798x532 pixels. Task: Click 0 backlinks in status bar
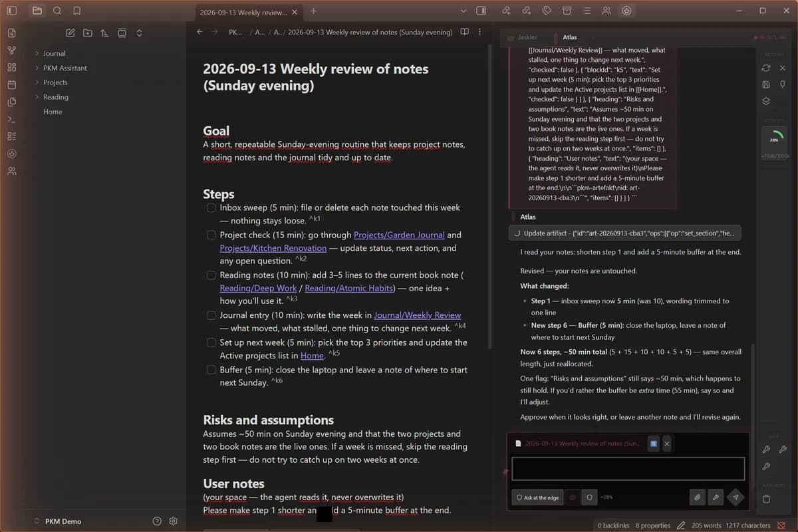click(613, 525)
